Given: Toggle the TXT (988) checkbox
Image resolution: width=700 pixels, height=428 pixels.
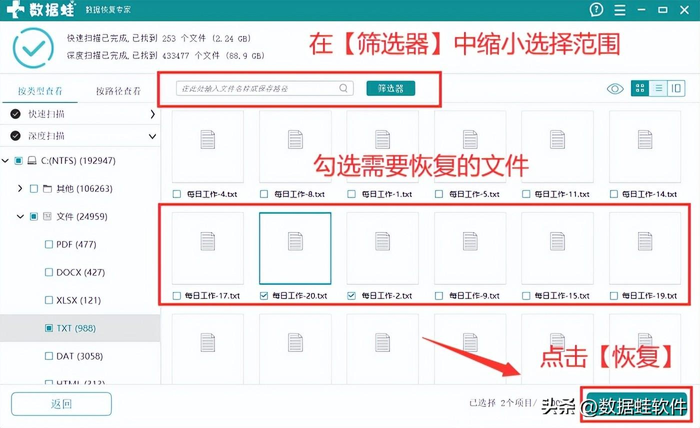Looking at the screenshot, I should (x=49, y=328).
